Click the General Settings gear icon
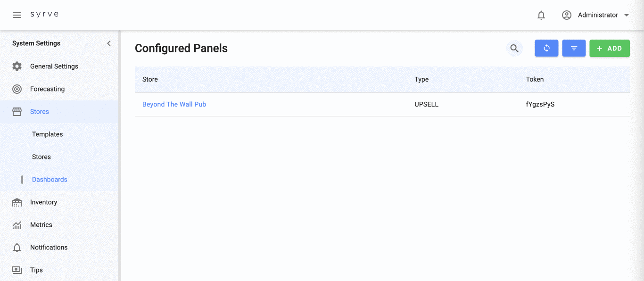The width and height of the screenshot is (644, 281). click(17, 66)
